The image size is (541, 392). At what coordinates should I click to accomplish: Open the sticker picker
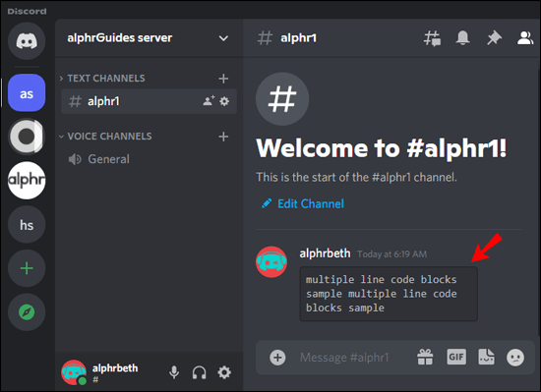click(486, 357)
